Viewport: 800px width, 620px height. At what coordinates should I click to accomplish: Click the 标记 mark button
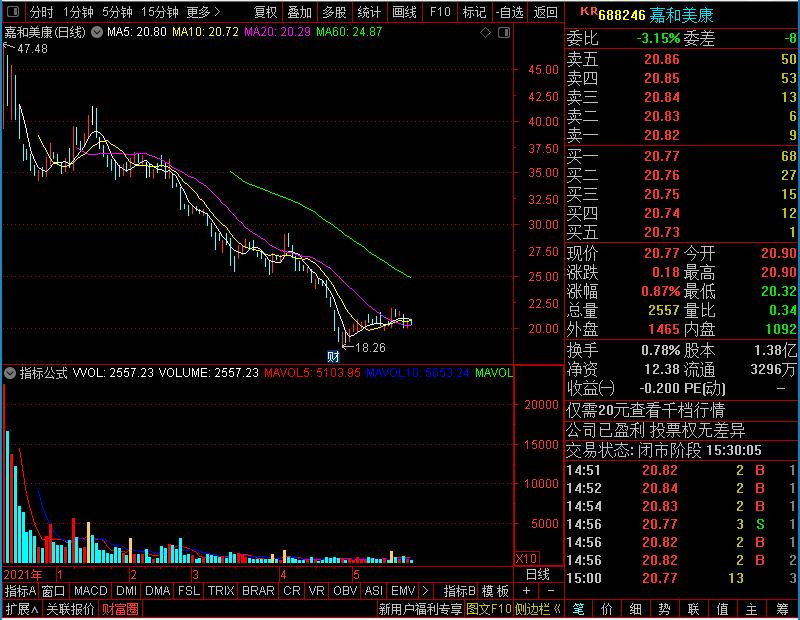coord(474,12)
